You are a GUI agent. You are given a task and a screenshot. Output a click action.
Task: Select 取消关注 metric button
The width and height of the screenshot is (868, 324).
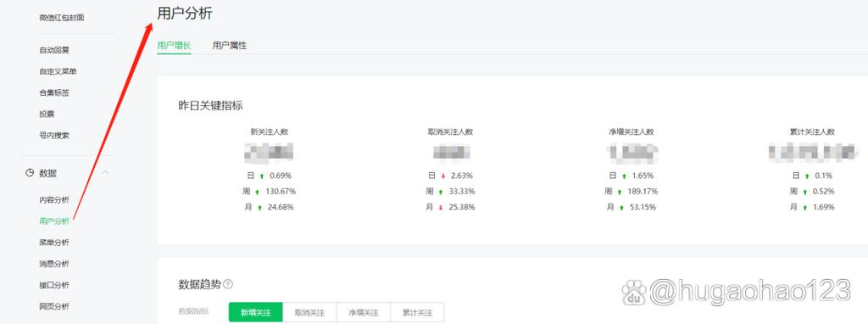coord(309,312)
